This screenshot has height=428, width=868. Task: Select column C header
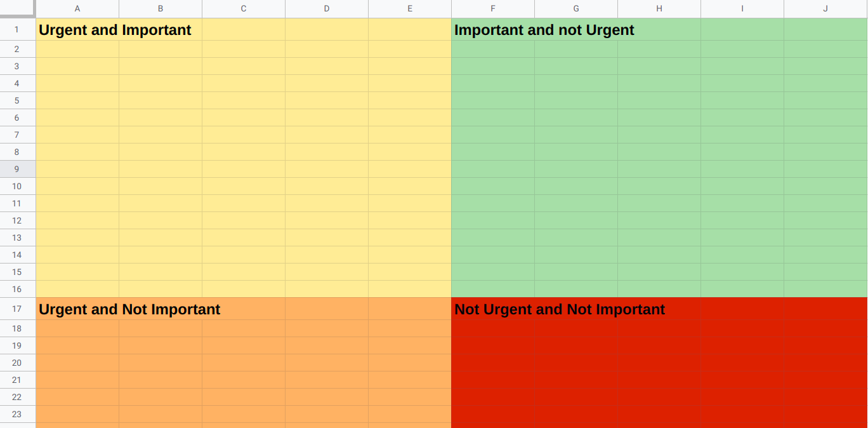244,8
